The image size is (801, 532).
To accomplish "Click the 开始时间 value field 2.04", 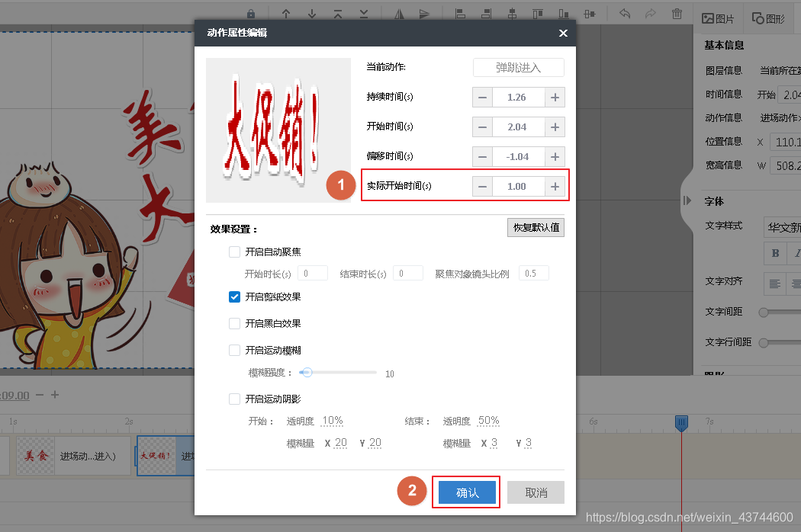I will click(519, 127).
